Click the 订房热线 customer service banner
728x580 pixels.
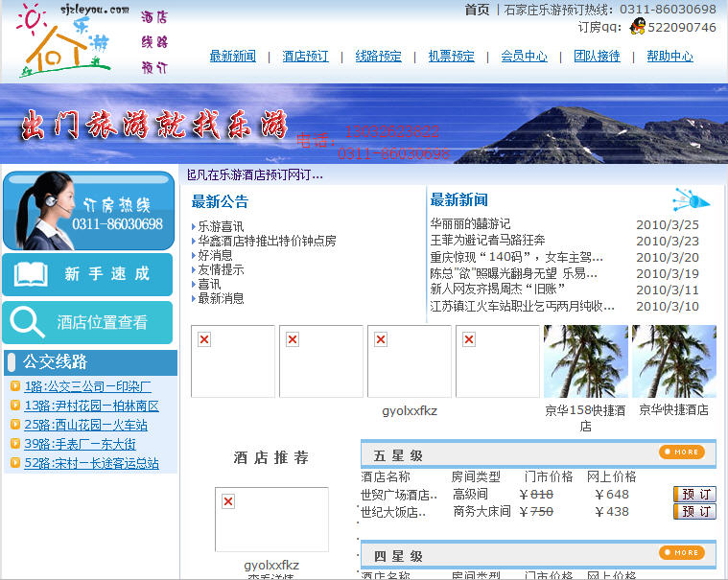coord(87,211)
